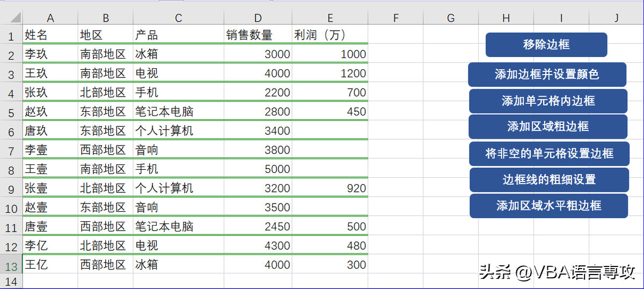Run the 添加边框并设置颜色 macro button

click(x=547, y=75)
